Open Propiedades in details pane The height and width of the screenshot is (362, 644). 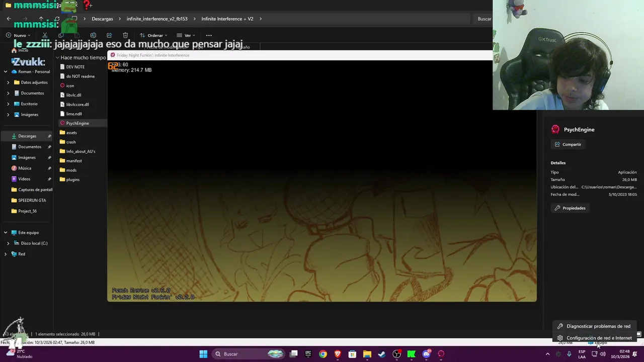(x=570, y=208)
